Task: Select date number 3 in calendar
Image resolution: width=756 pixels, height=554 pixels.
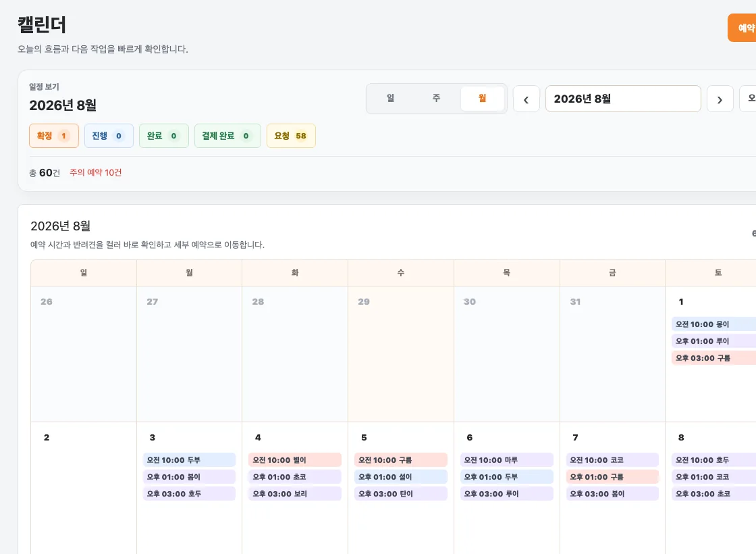Action: coord(153,437)
